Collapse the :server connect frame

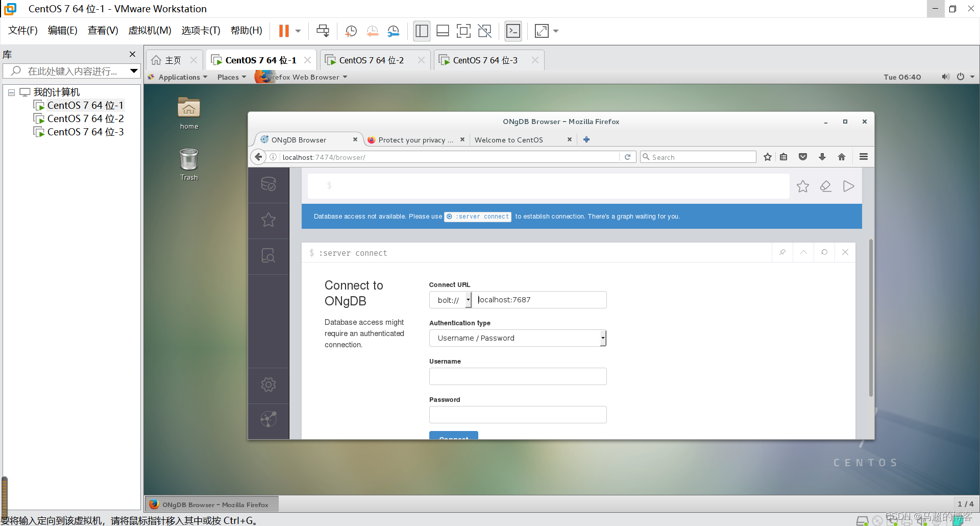pos(803,252)
